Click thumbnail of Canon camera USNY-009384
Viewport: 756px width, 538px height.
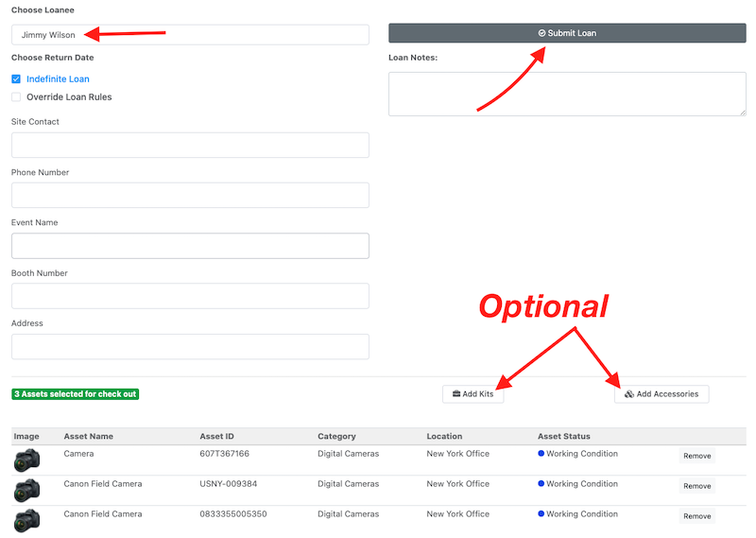tap(27, 491)
